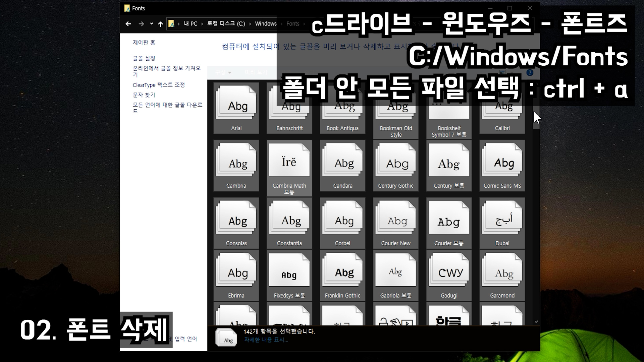Click 자세한 내용 표시 link
Viewport: 644px width, 362px height.
[x=266, y=340]
